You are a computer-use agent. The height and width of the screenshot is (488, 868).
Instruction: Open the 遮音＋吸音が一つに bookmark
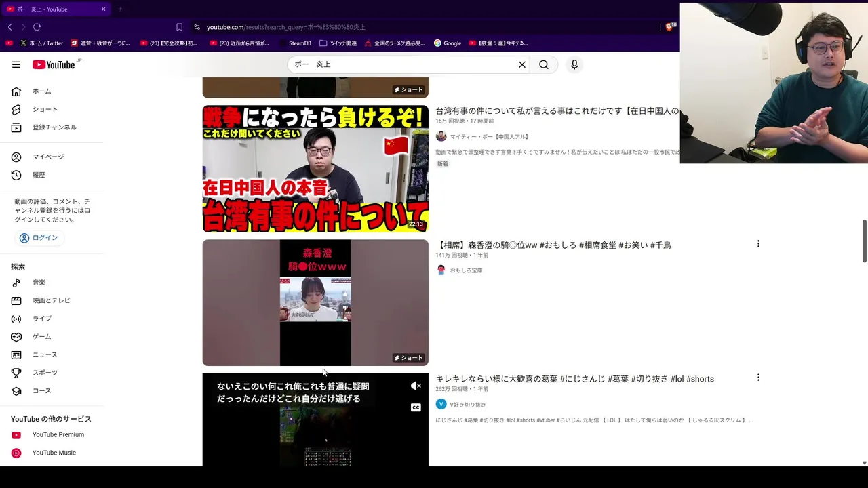100,43
